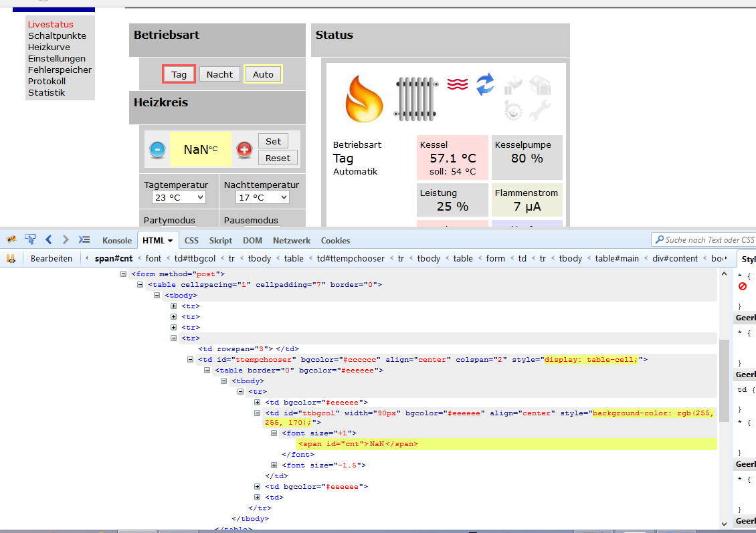Select Tag operating mode button
This screenshot has height=533, width=756.
tap(179, 74)
